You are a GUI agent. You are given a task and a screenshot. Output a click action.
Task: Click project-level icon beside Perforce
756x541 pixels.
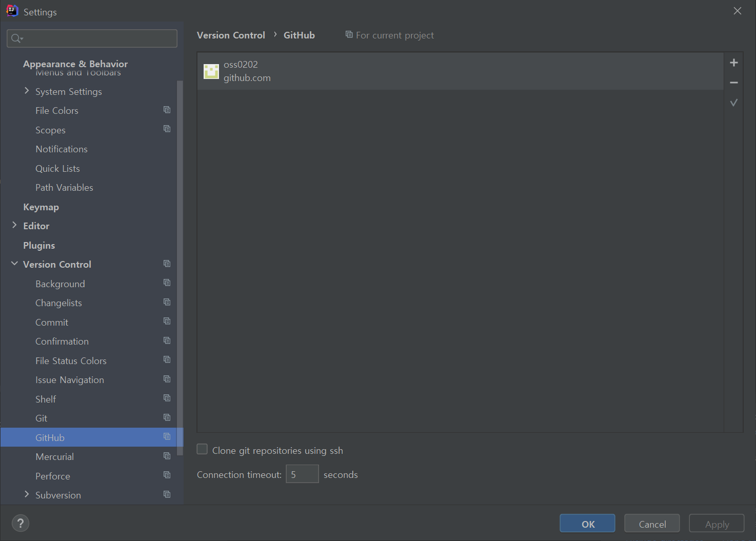[x=167, y=475]
